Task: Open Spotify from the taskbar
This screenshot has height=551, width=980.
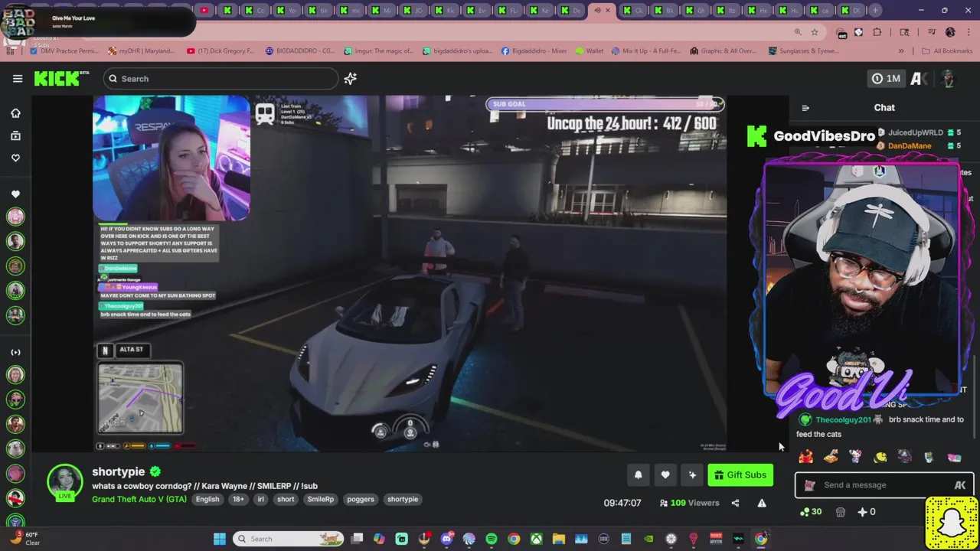Action: pyautogui.click(x=492, y=539)
